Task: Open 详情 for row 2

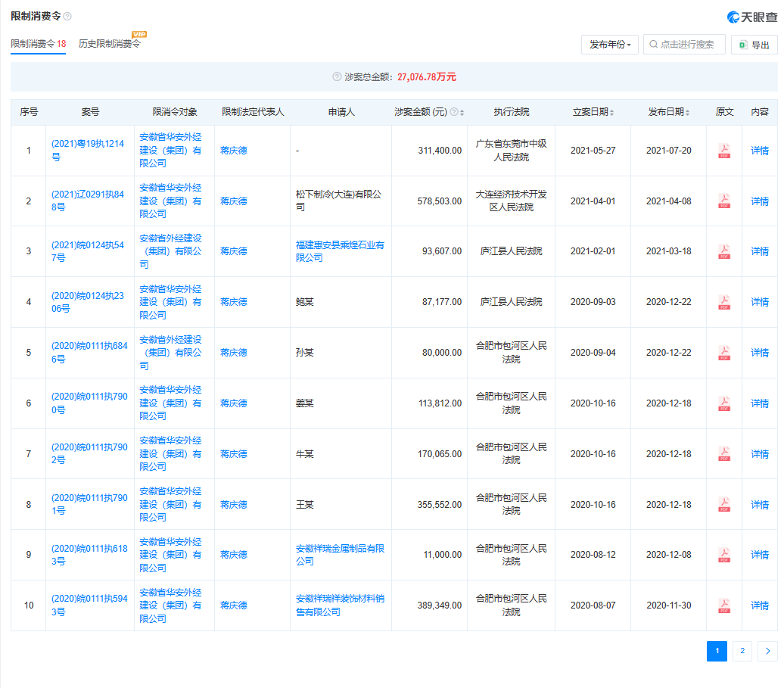Action: (760, 201)
